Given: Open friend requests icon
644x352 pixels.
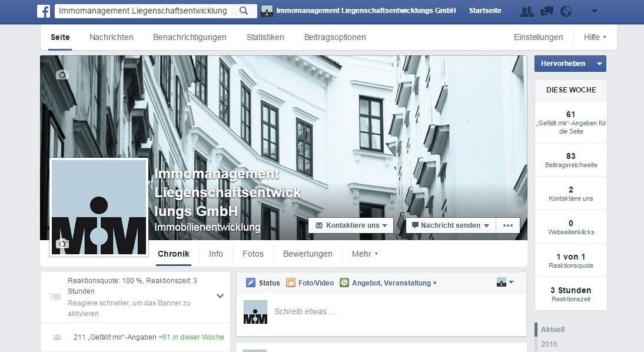Looking at the screenshot, I should tap(527, 11).
